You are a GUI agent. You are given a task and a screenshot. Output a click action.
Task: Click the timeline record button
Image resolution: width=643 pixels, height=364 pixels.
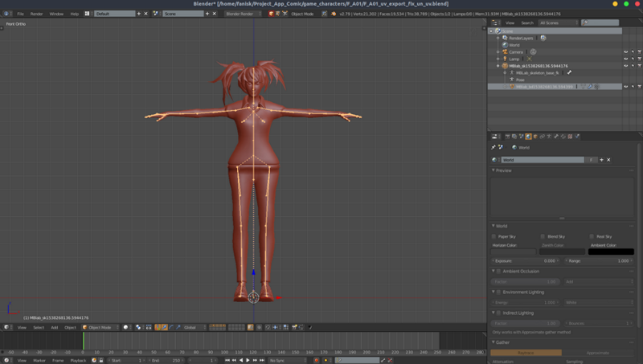click(316, 360)
